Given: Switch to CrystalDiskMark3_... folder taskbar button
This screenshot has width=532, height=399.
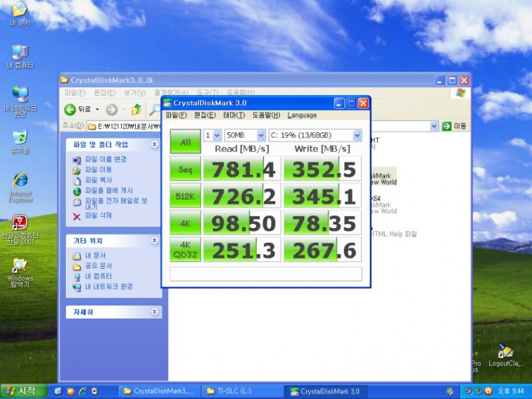Looking at the screenshot, I should 160,391.
